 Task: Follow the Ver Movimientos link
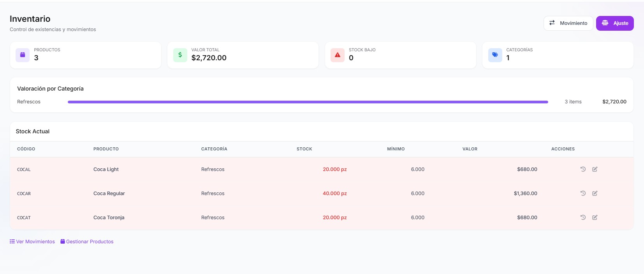tap(32, 241)
